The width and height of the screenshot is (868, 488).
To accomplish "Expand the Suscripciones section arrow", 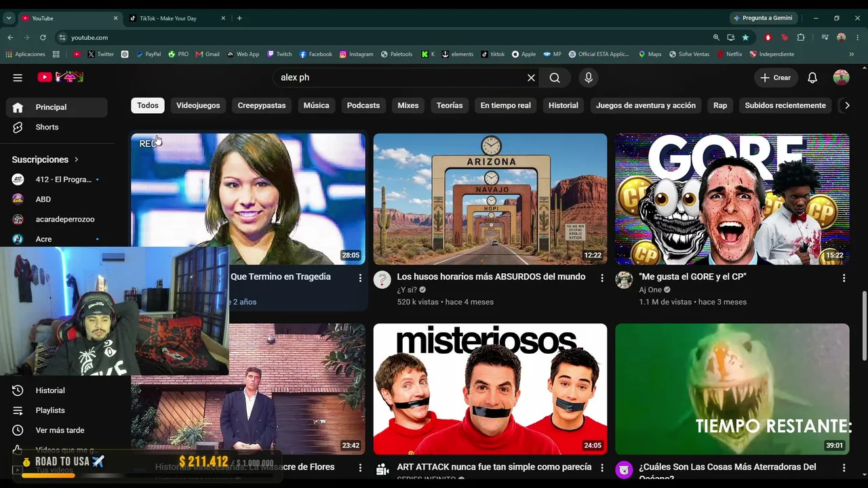I will [77, 159].
